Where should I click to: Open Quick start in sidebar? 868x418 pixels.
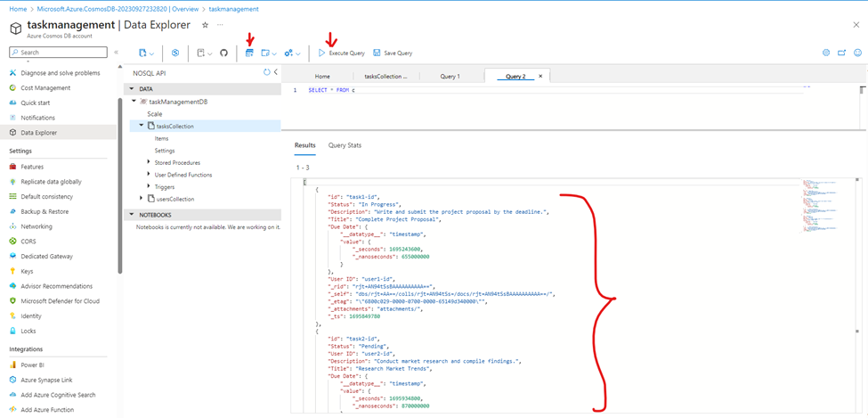(x=34, y=102)
